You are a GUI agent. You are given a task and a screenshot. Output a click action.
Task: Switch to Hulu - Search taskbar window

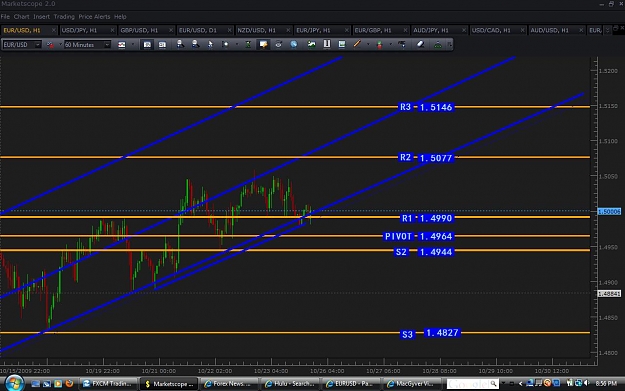pos(289,384)
